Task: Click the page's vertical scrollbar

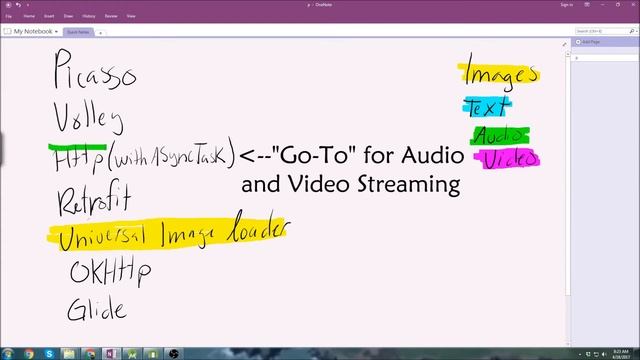Action: [x=568, y=176]
